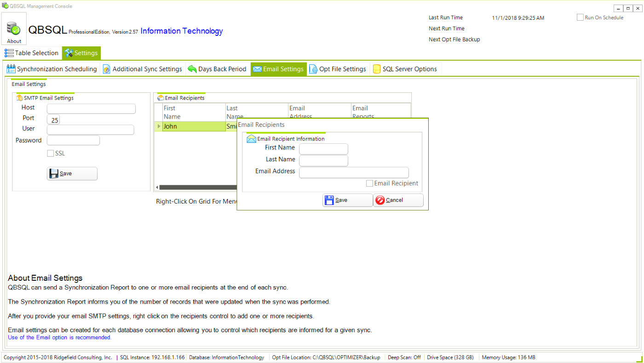Click the SMTP User input field
This screenshot has width=644, height=363.
coord(91,130)
